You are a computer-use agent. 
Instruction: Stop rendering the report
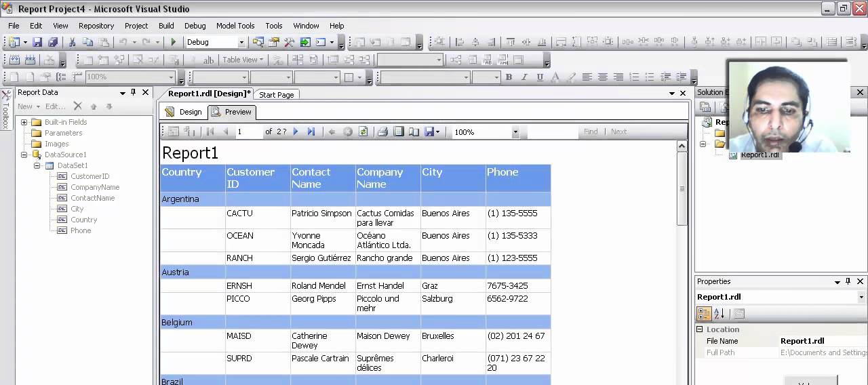coord(348,131)
